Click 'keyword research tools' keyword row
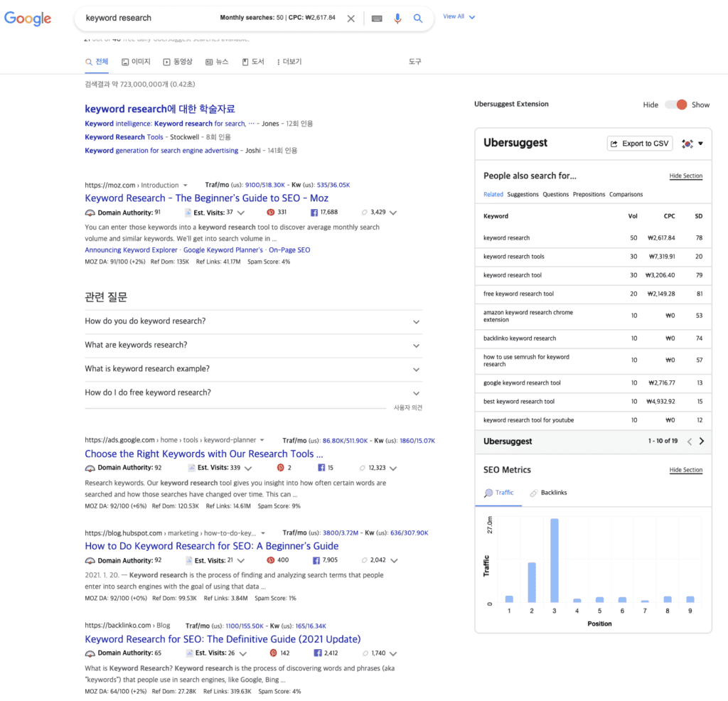Screen dimensions: 728x701 (594, 257)
